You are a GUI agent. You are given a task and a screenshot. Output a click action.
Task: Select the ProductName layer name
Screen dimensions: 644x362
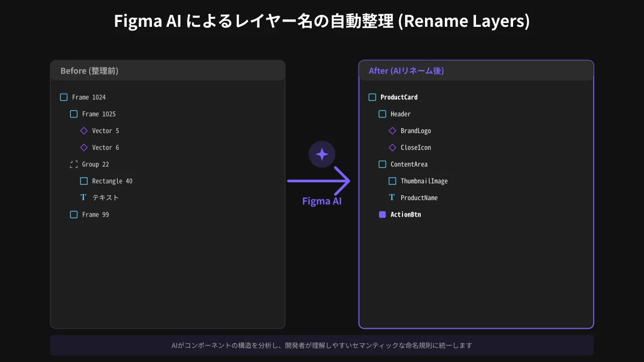tap(419, 197)
